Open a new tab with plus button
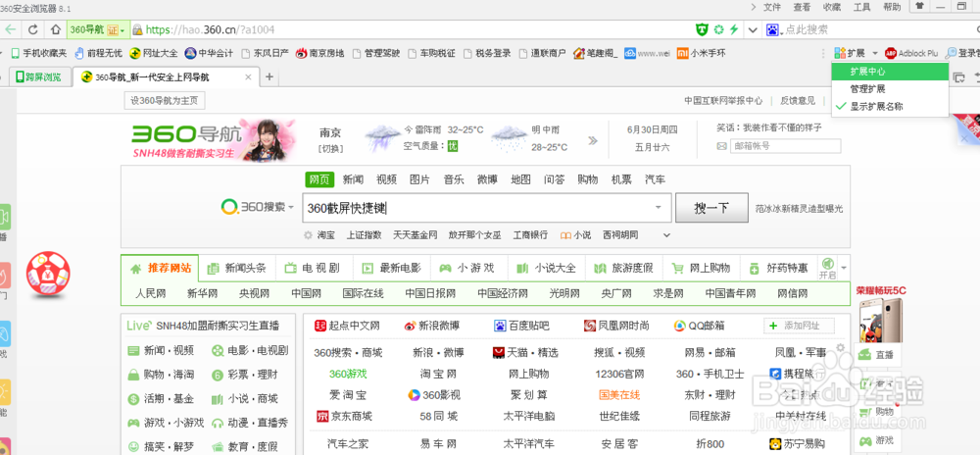This screenshot has height=455, width=980. pyautogui.click(x=269, y=76)
